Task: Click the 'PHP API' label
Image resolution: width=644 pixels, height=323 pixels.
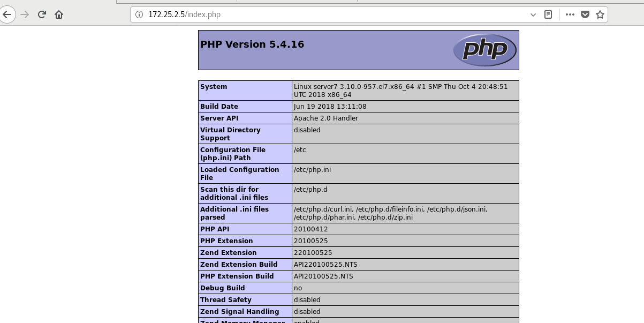Action: (x=215, y=229)
